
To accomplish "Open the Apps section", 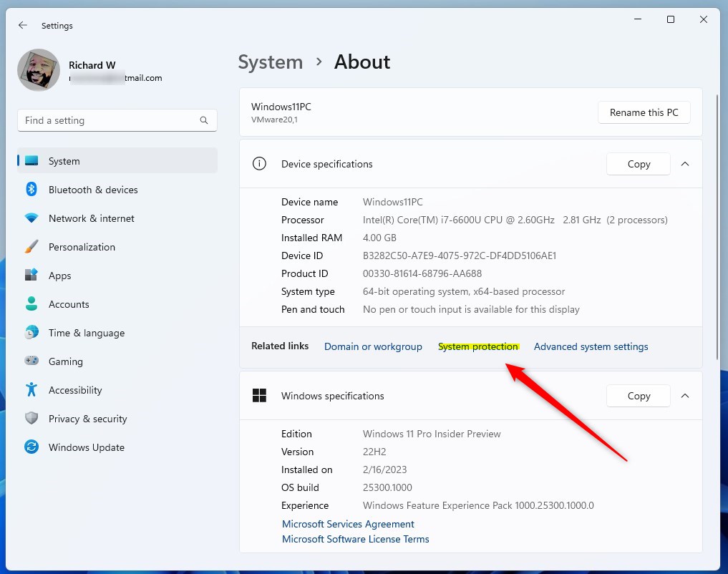I will (60, 276).
